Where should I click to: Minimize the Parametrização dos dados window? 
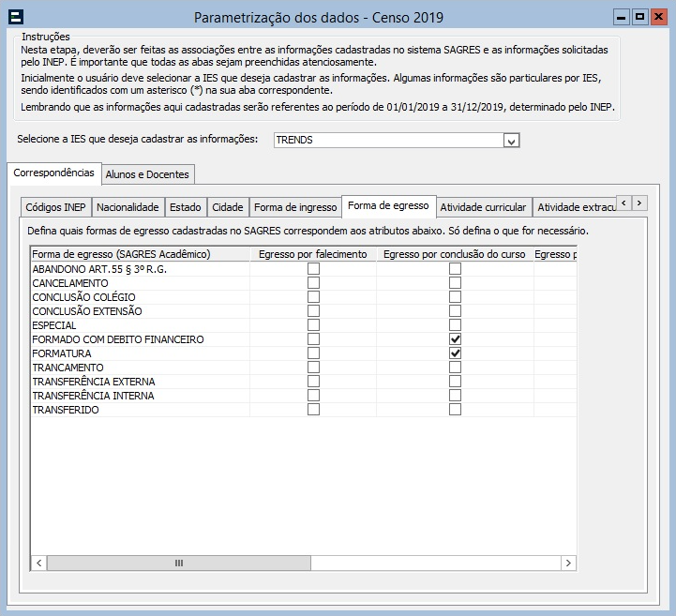(622, 17)
